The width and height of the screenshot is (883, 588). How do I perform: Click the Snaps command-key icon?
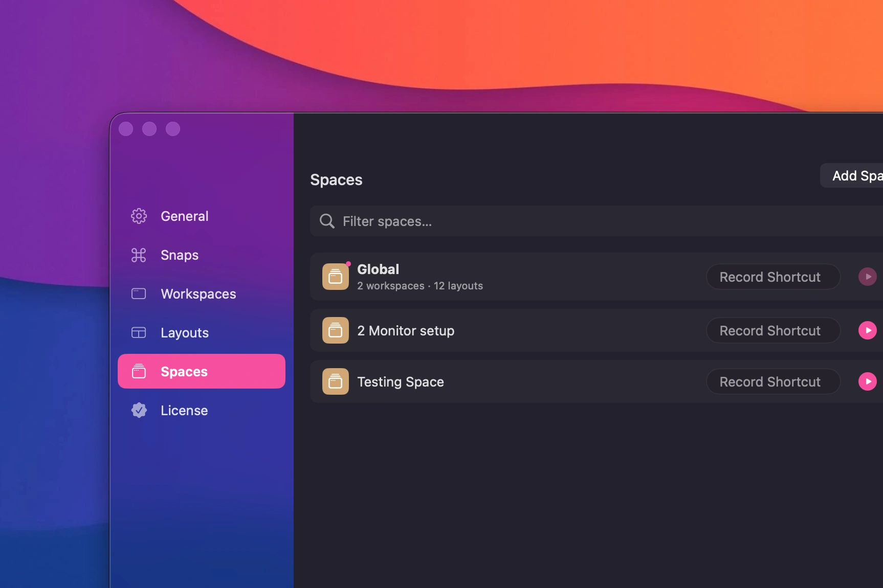(139, 255)
